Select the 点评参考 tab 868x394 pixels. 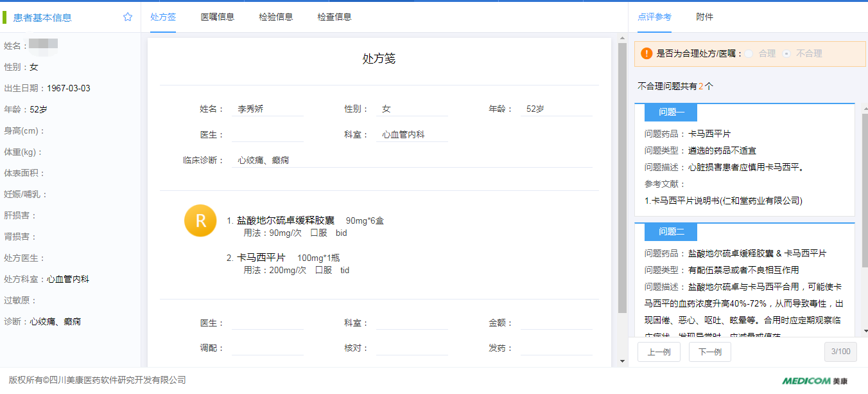tap(654, 17)
